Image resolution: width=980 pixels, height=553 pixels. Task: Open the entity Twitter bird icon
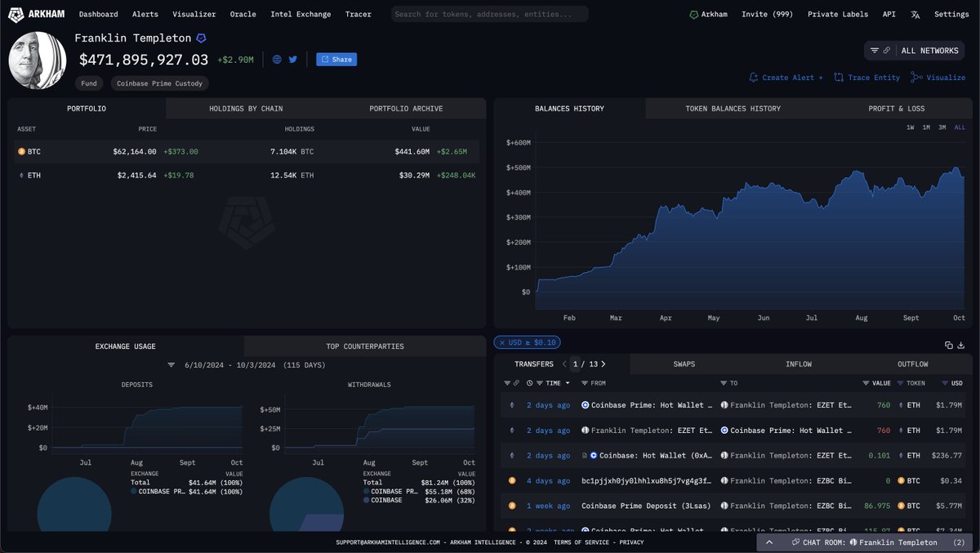(293, 60)
